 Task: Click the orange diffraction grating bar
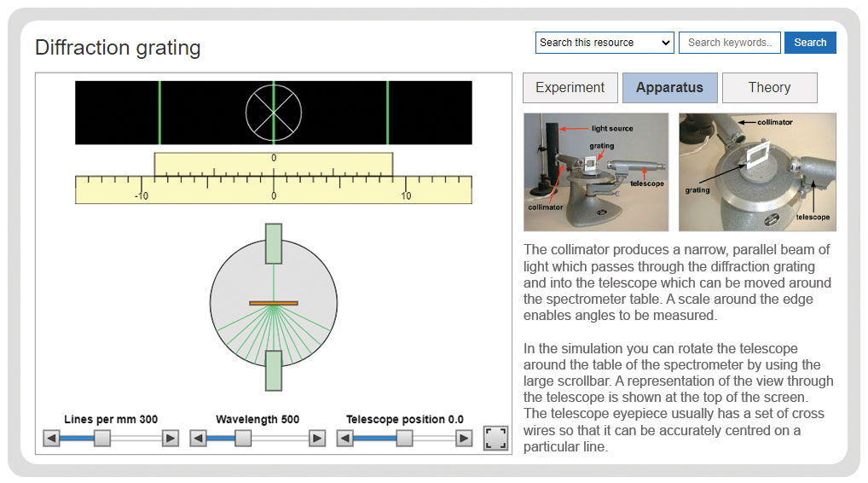click(x=274, y=303)
